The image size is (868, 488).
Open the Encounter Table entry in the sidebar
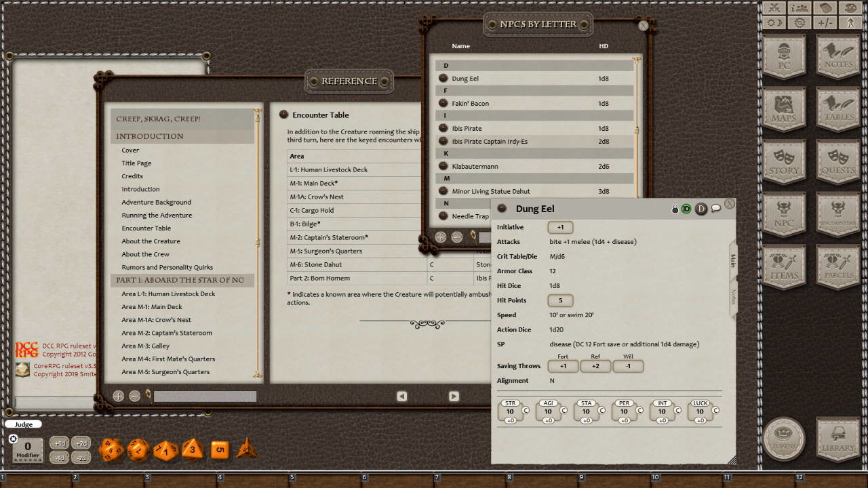146,228
